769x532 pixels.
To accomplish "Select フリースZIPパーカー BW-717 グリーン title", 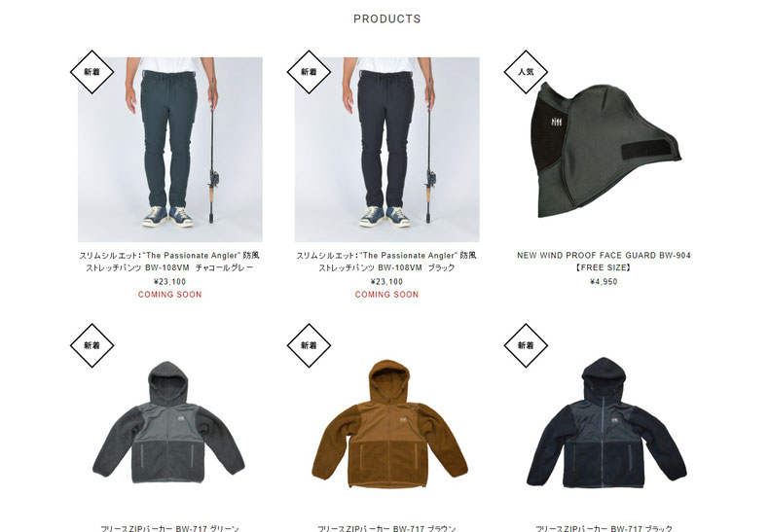I will 169,528.
